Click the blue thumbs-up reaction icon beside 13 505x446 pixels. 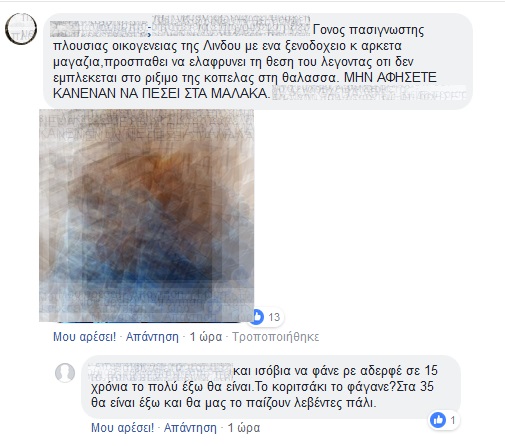(x=257, y=317)
